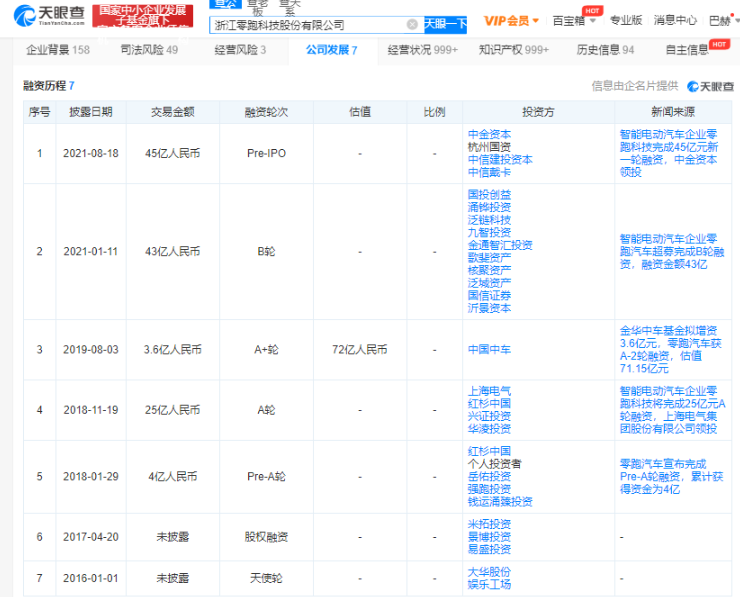Viewport: 740px width, 597px height.
Task: Switch to the 司法风险 tab
Action: pos(149,49)
